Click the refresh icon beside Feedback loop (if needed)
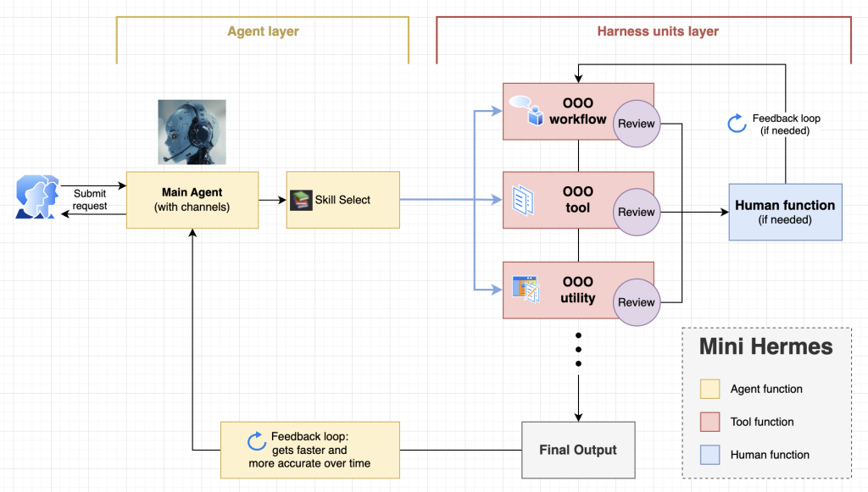The height and width of the screenshot is (492, 868). click(737, 124)
